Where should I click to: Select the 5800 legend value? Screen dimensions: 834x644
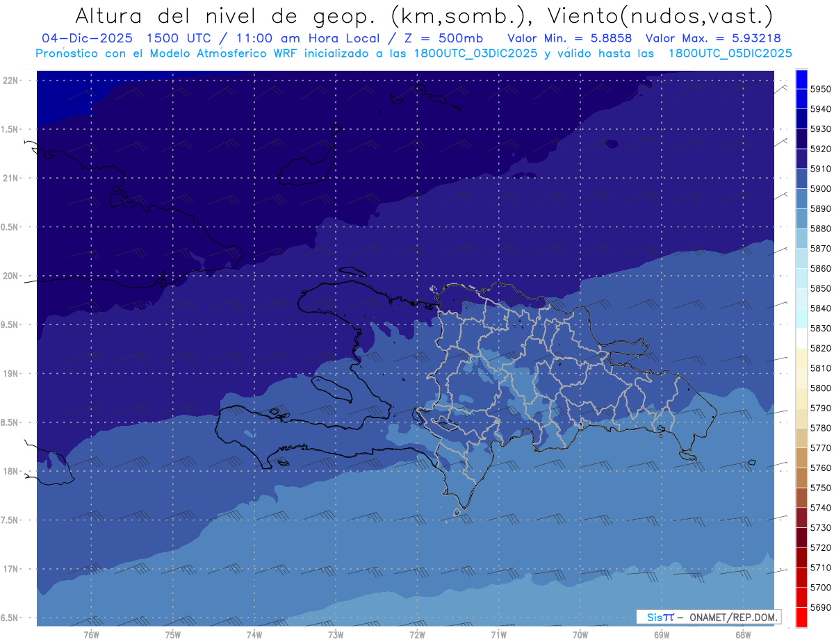[x=821, y=388]
